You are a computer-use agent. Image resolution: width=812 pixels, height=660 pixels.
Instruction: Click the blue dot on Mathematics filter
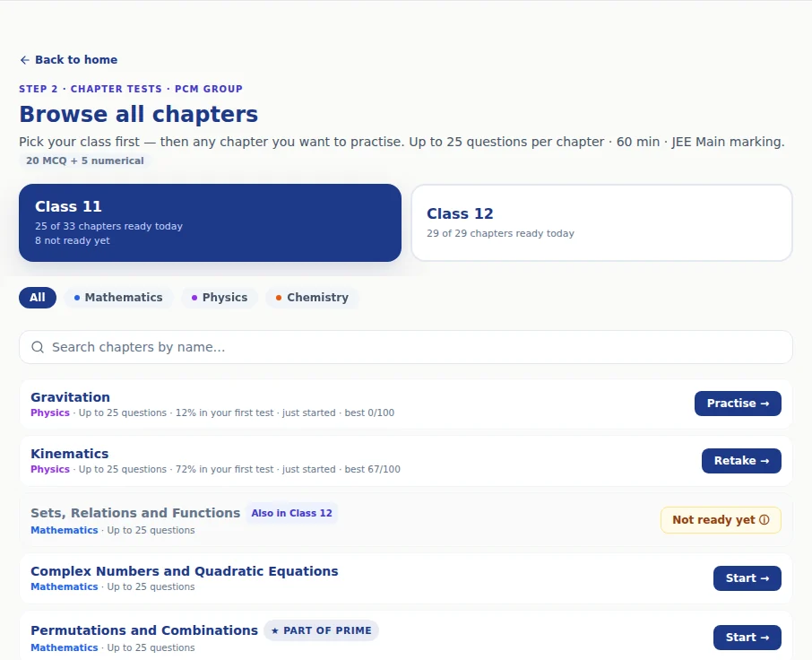coord(77,298)
